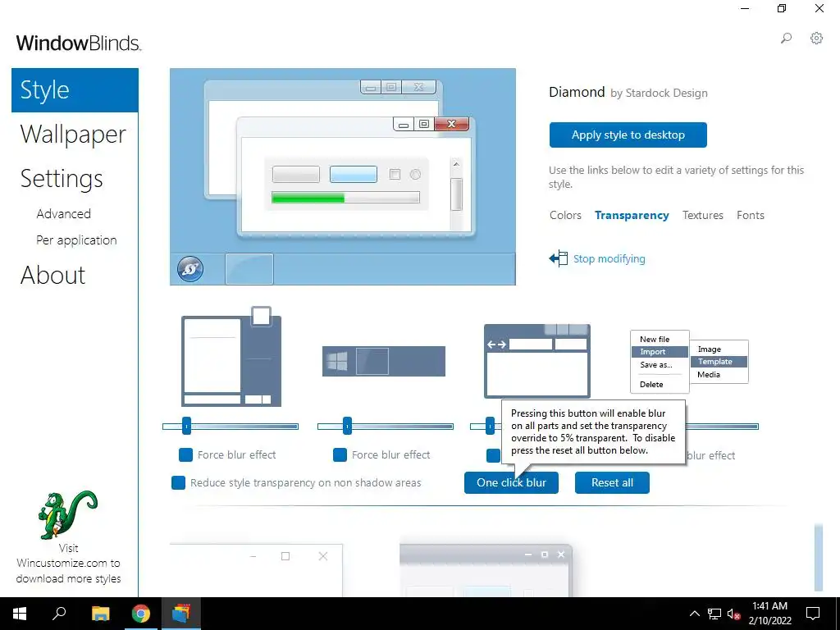Click the Start menu transparency illustration

231,358
